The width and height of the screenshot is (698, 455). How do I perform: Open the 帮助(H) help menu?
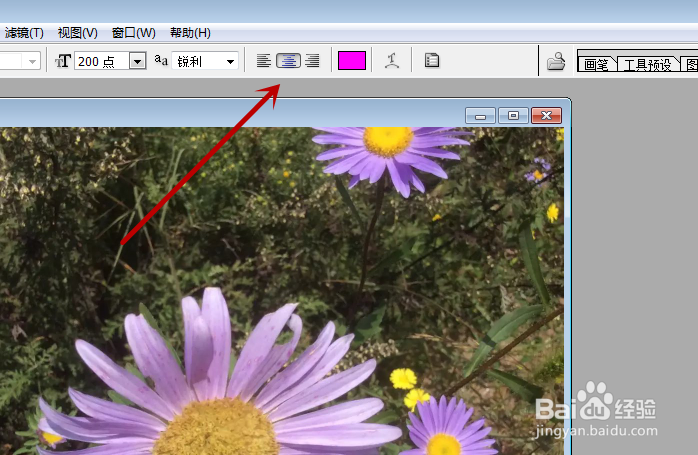(190, 33)
